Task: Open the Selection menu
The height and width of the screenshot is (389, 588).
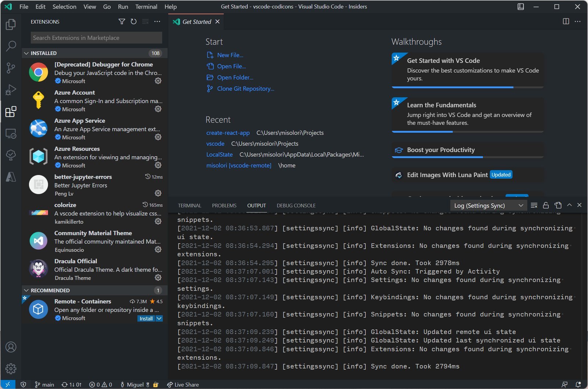Action: tap(64, 7)
